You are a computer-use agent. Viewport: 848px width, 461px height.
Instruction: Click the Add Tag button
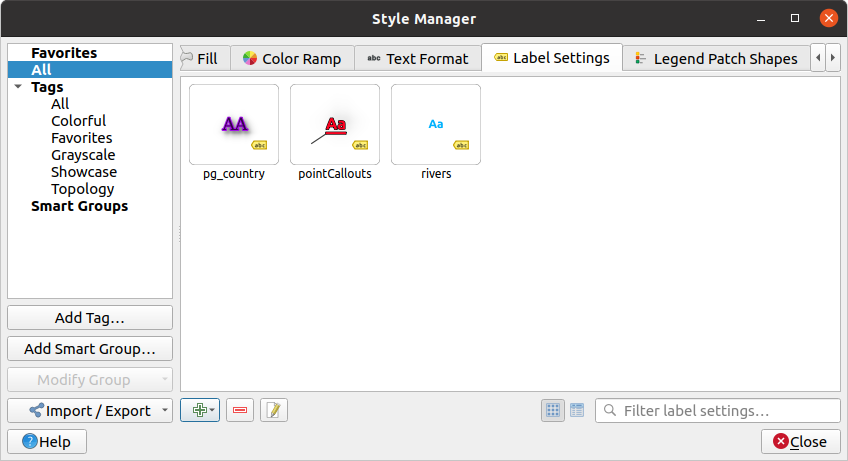90,318
